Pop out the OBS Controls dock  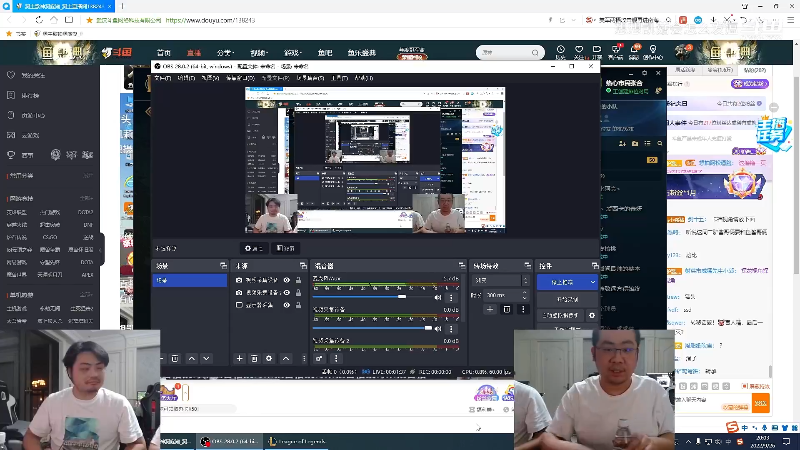tap(595, 266)
